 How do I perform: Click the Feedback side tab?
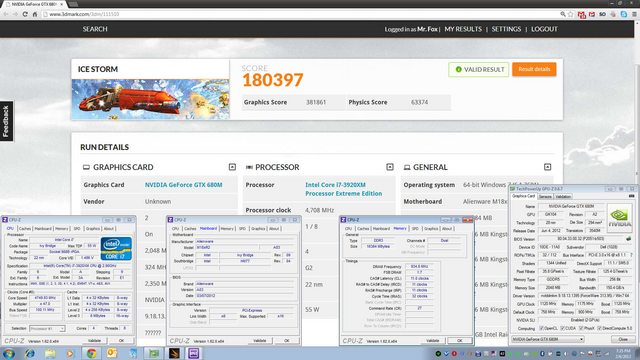pyautogui.click(x=6, y=121)
